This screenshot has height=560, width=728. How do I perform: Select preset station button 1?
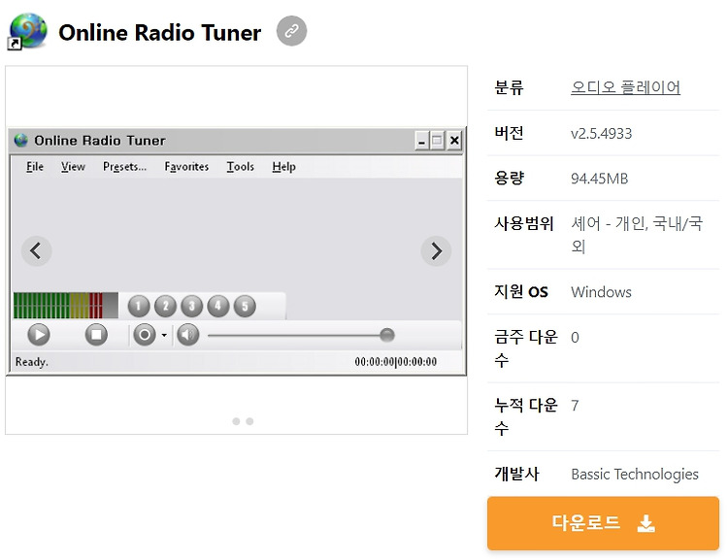tap(139, 306)
